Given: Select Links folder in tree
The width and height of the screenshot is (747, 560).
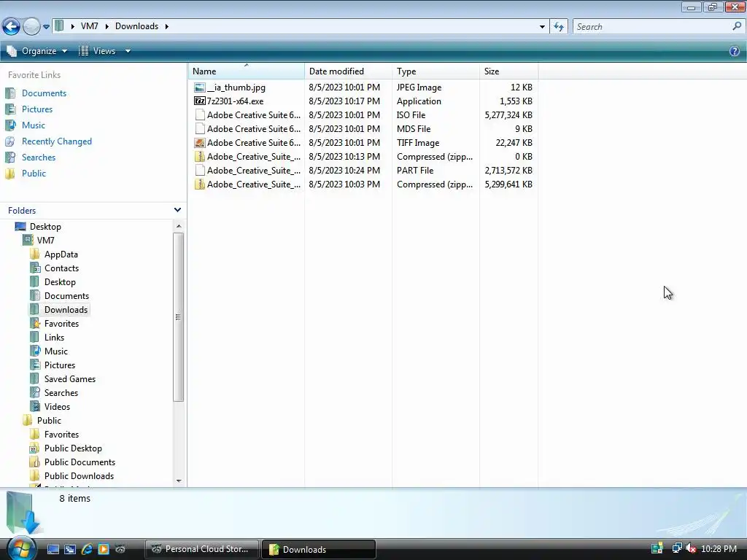Looking at the screenshot, I should 54,337.
